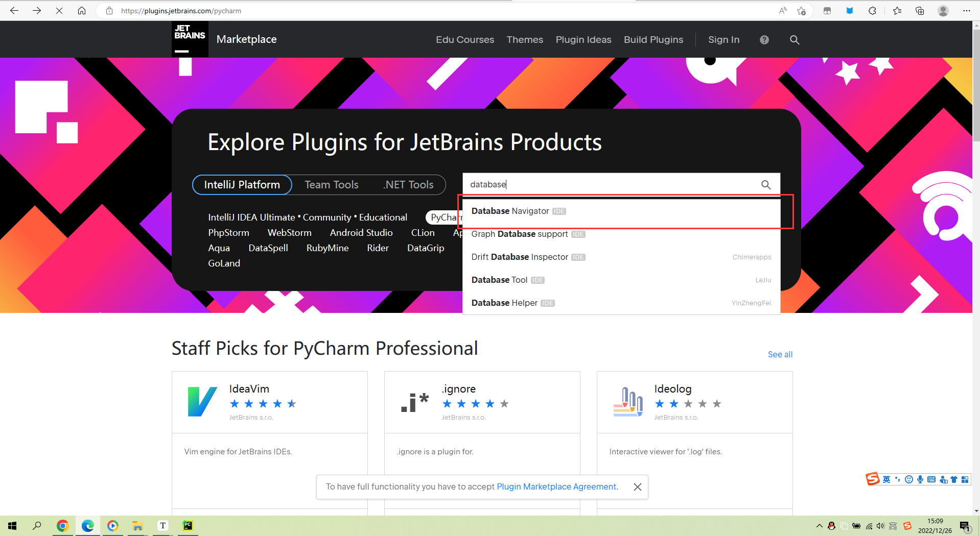
Task: Filter plugins for GoLand
Action: 224,263
